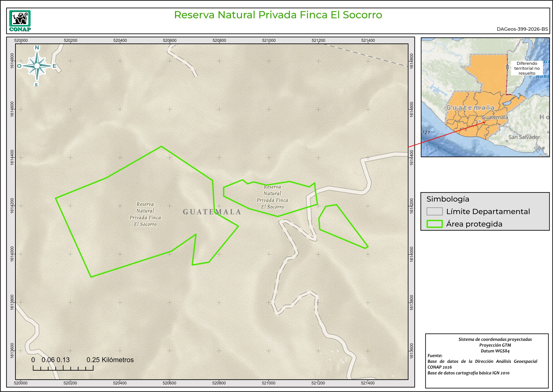Click the large western protected area label
Viewport: 553px width, 392px height.
[x=145, y=214]
